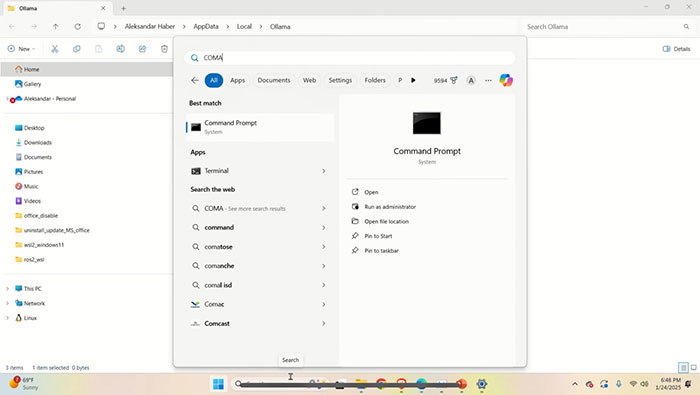Open the New dropdown in Explorer toolbar

pos(21,49)
